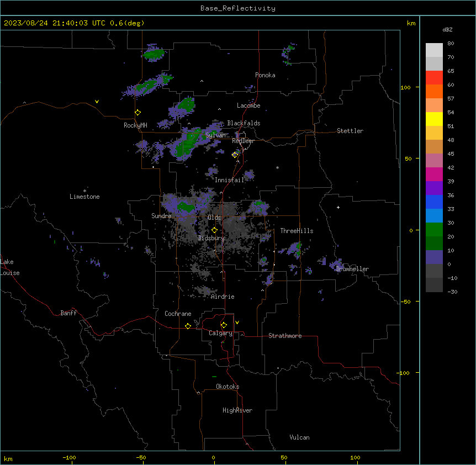The height and width of the screenshot is (465, 476).
Task: Click the Sundre map label
Action: 161,216
